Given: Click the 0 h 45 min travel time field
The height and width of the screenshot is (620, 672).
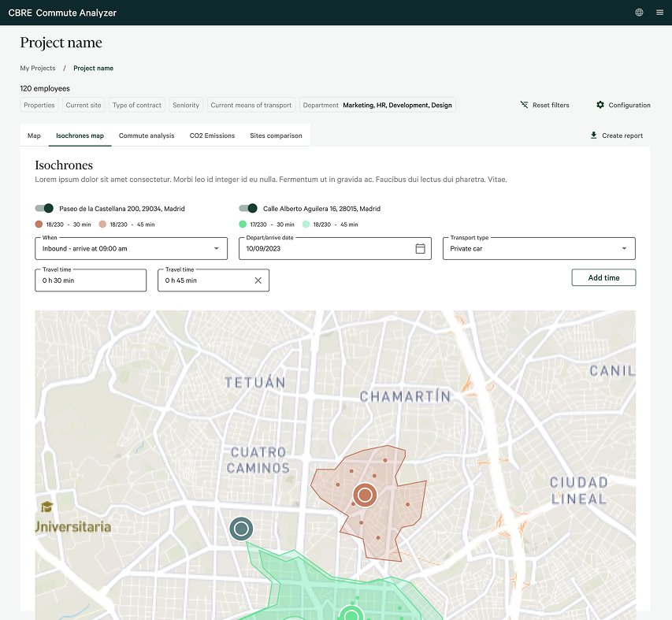Looking at the screenshot, I should [213, 280].
